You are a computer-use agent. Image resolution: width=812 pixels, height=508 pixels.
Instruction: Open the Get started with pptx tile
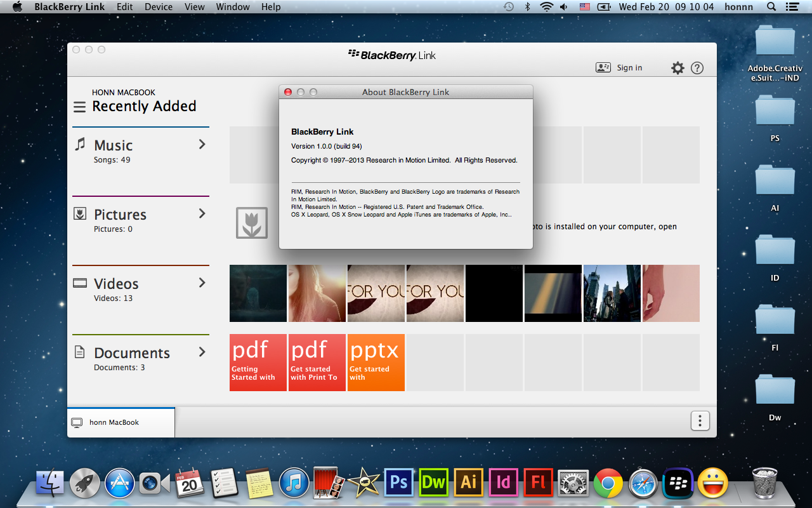click(x=376, y=363)
